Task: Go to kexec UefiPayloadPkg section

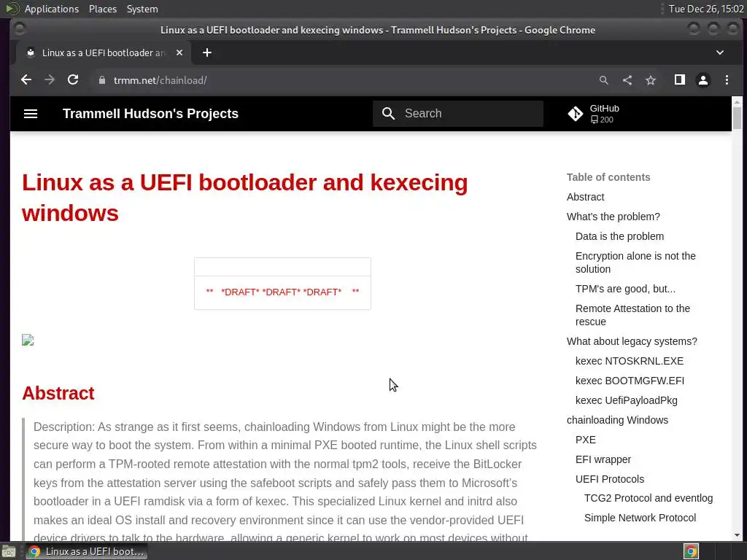Action: click(627, 400)
